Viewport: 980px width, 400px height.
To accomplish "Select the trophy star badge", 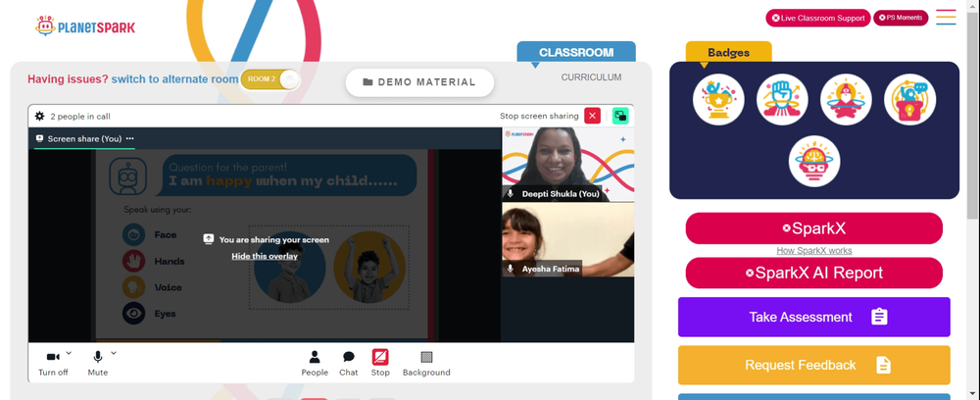I will [718, 99].
